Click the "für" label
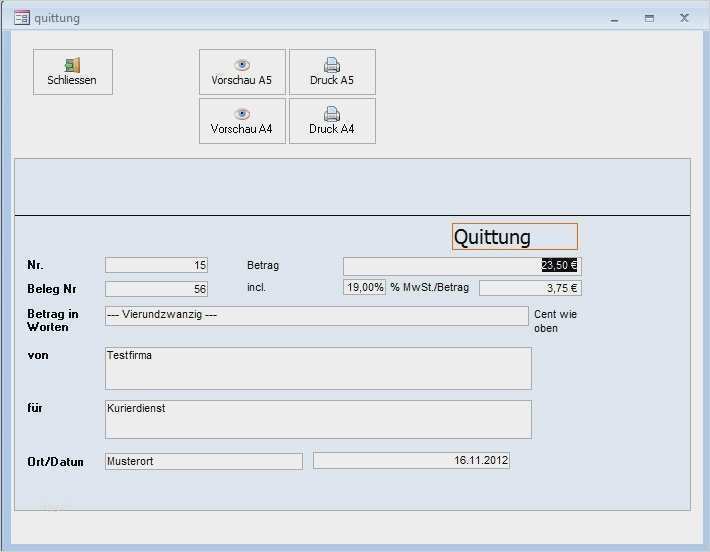Screen dimensions: 710x552 [x=35, y=408]
